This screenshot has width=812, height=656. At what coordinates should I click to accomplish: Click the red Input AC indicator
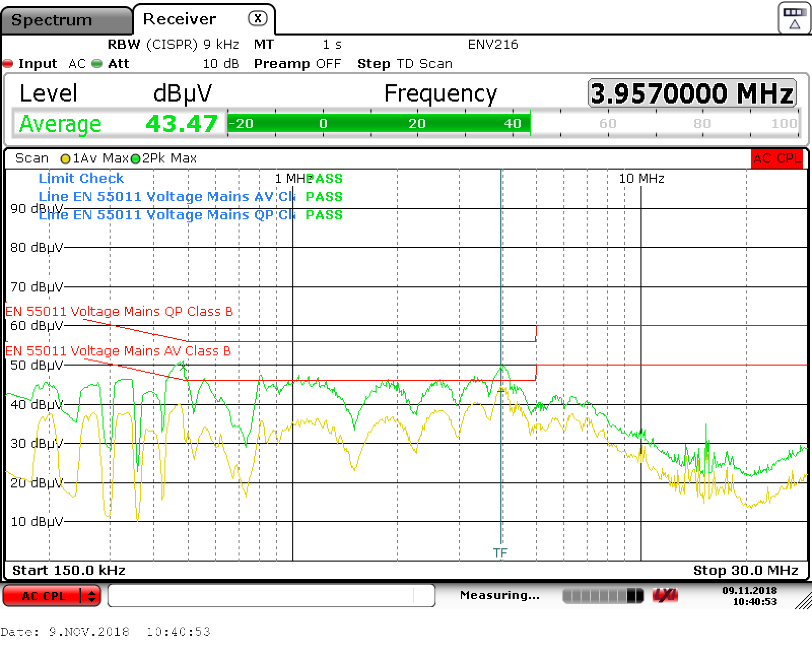(8, 63)
